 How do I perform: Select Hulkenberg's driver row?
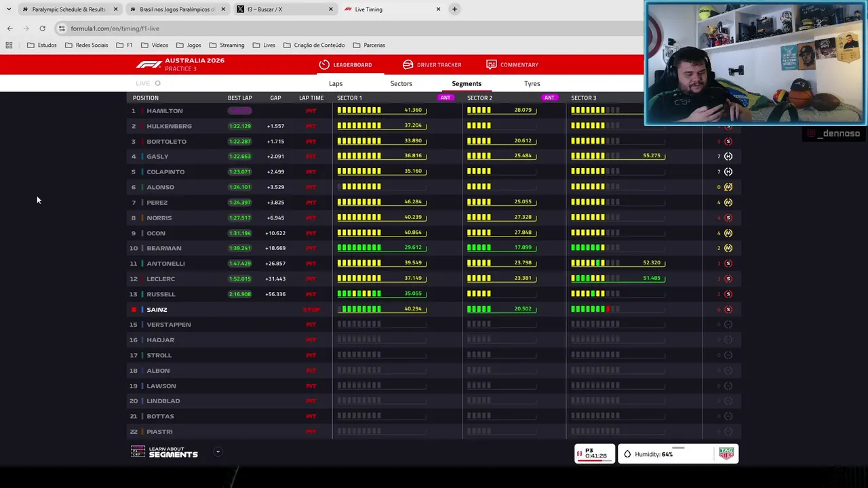434,126
